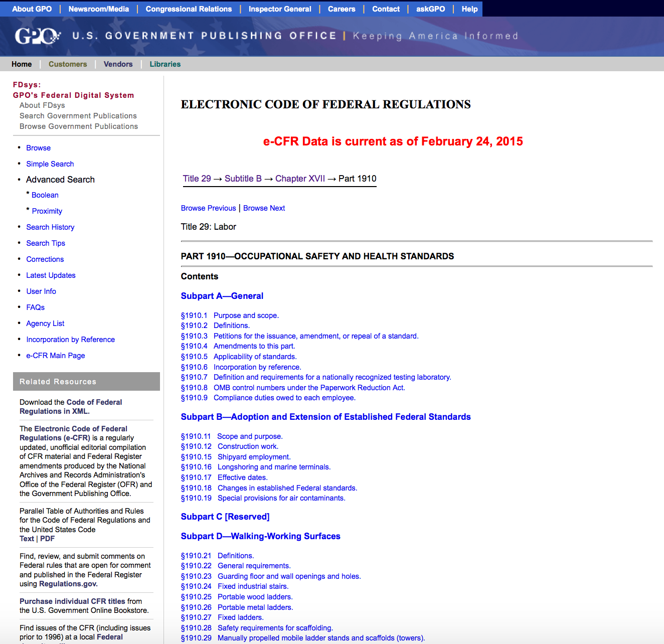This screenshot has height=644, width=664.
Task: Open §1910.17 Effective dates
Action: [224, 477]
